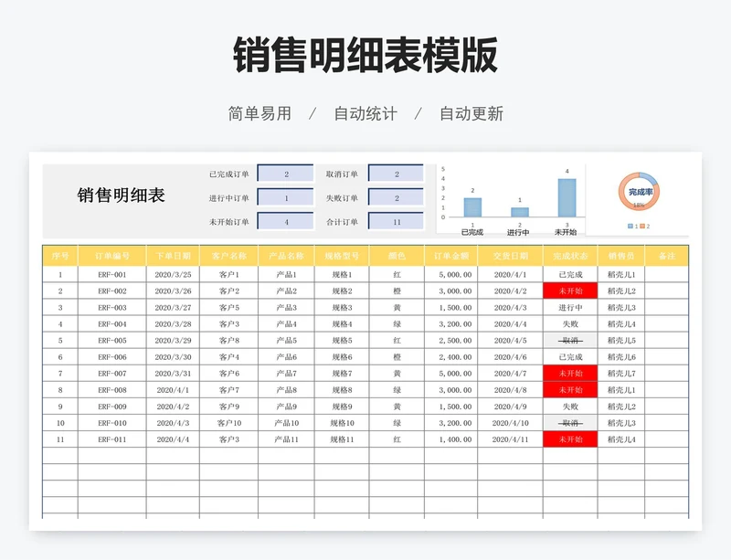The image size is (731, 560).
Task: Click the 1,400.00 amount cell
Action: (x=450, y=439)
